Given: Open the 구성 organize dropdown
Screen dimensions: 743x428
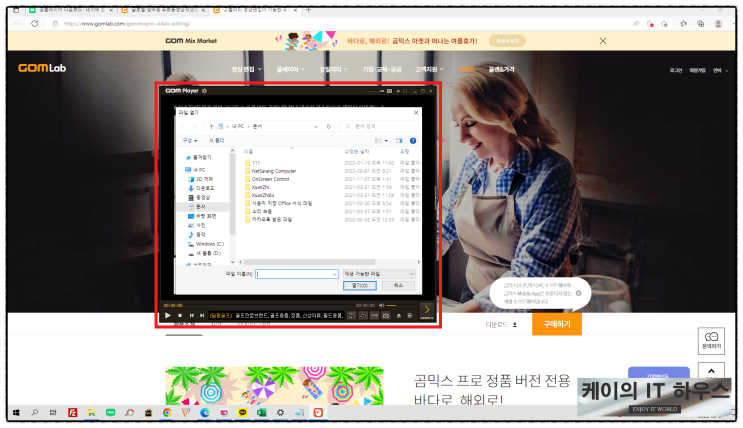Looking at the screenshot, I should pos(190,141).
